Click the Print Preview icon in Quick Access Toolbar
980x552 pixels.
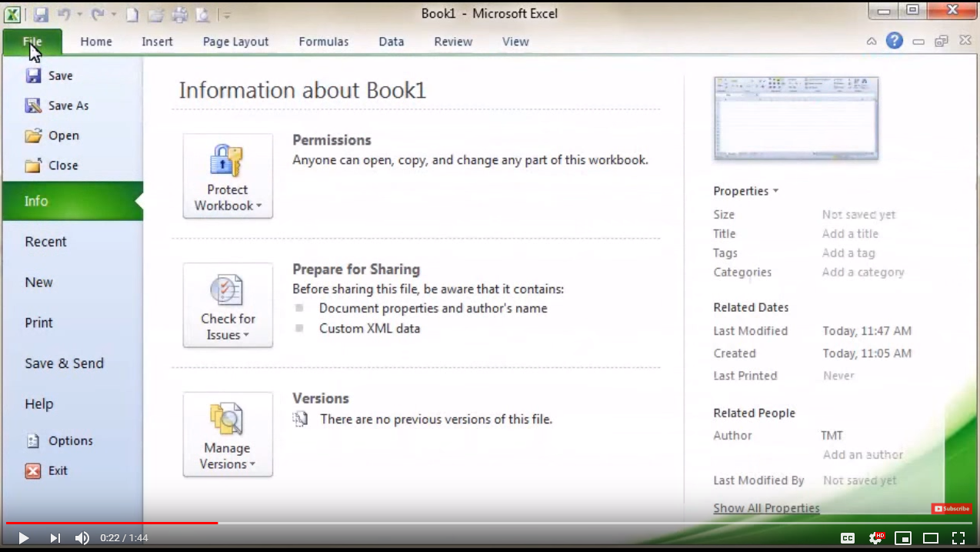(203, 14)
